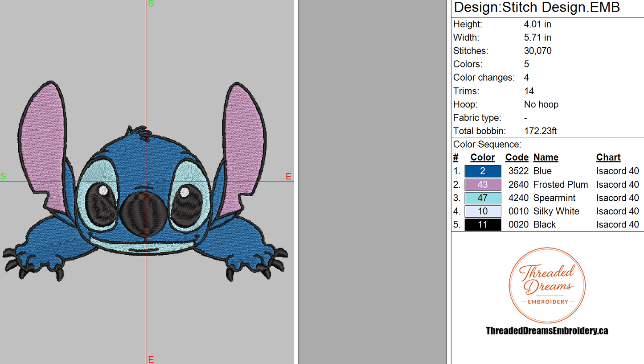Screen dimensions: 644x364
Task: Click the Isacord 40 chart entry for Black
Action: pos(617,224)
